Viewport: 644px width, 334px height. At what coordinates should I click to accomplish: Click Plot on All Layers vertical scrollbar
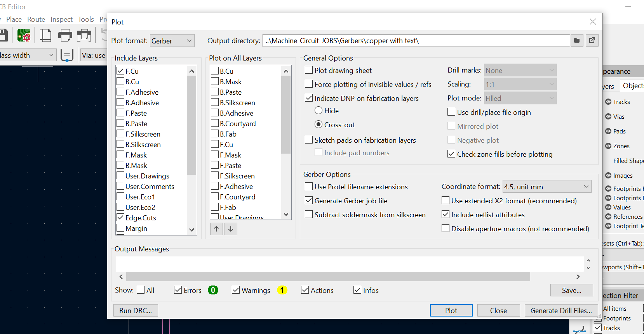point(286,115)
